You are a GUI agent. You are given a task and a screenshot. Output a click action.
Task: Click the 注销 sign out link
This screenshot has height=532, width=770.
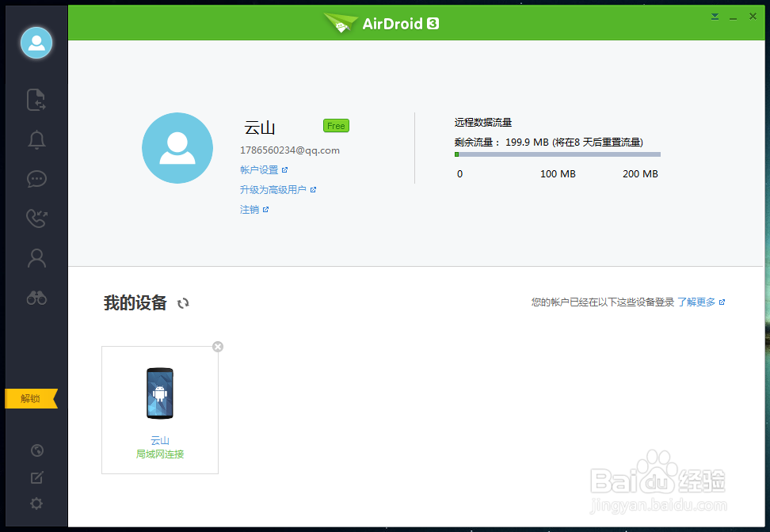coord(253,210)
